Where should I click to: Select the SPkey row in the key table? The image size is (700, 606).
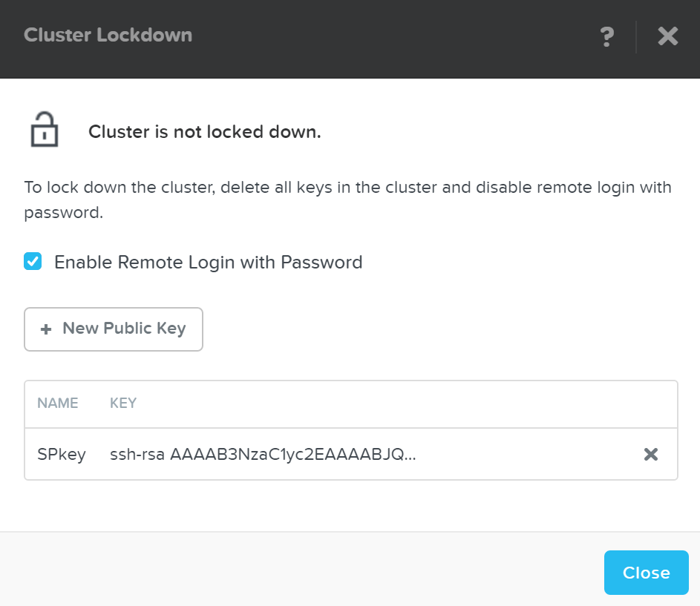[x=62, y=454]
